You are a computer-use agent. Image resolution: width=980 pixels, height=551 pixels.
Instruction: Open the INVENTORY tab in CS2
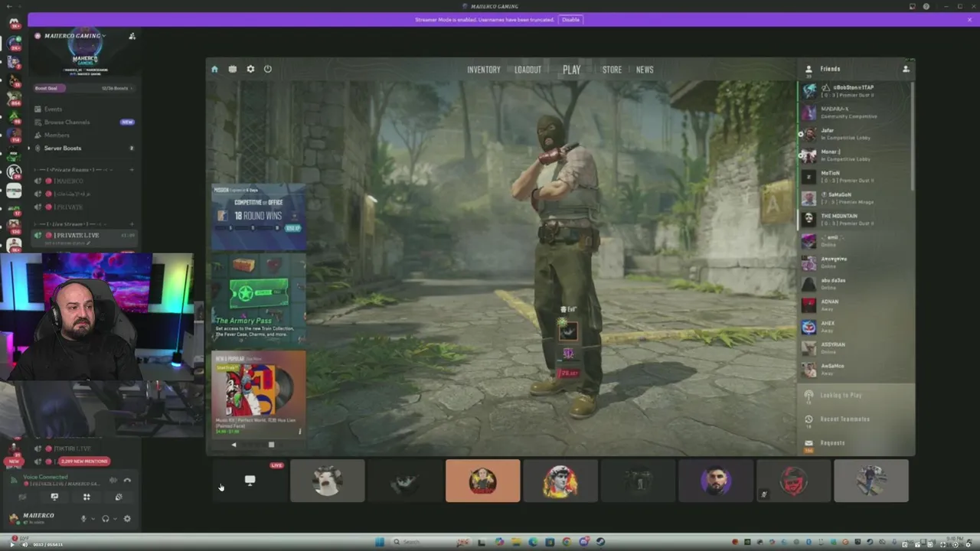(x=484, y=70)
